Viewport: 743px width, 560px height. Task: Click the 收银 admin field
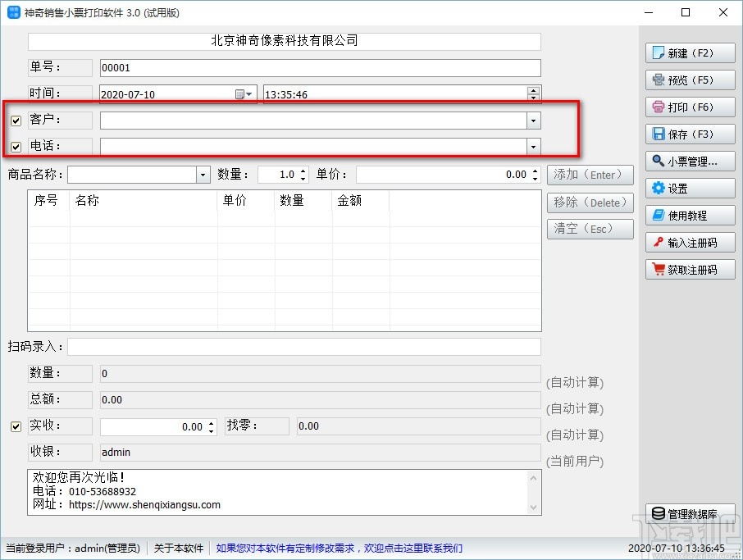[x=321, y=453]
